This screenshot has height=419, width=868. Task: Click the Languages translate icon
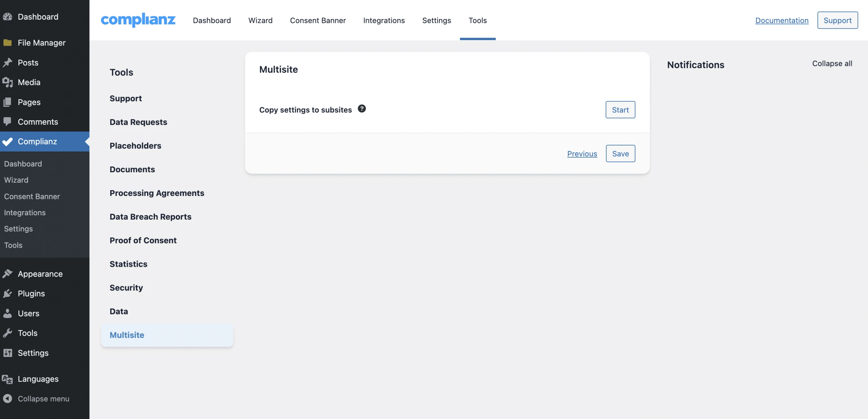point(7,379)
